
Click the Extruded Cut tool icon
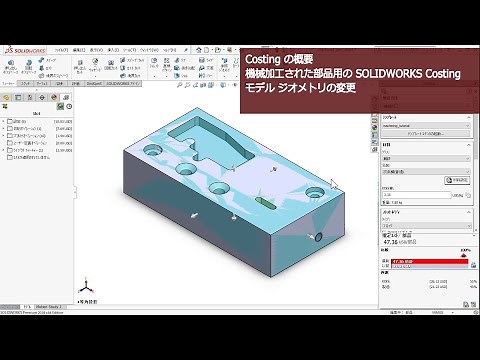pos(80,63)
